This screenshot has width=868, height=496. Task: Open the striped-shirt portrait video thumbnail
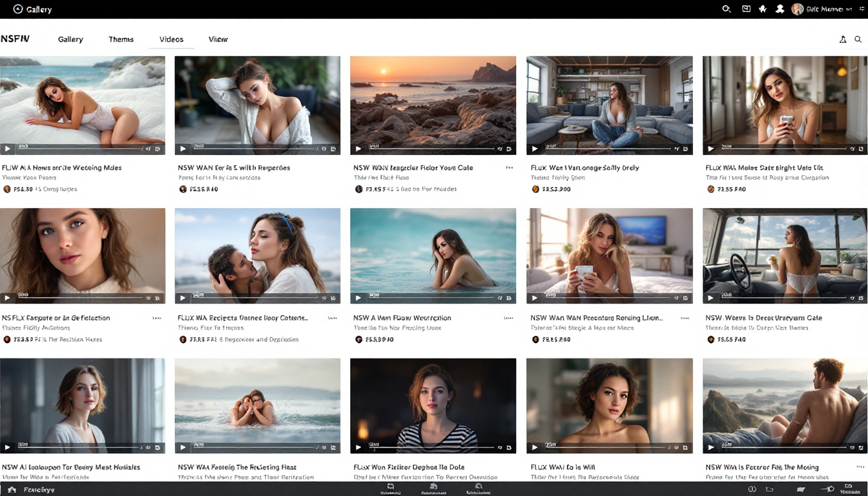coord(433,400)
